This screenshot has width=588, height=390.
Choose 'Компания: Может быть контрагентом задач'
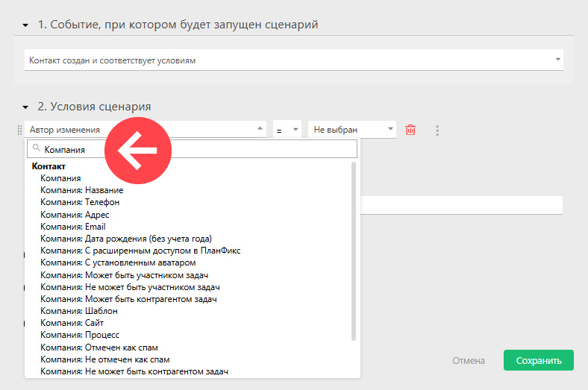coord(128,299)
